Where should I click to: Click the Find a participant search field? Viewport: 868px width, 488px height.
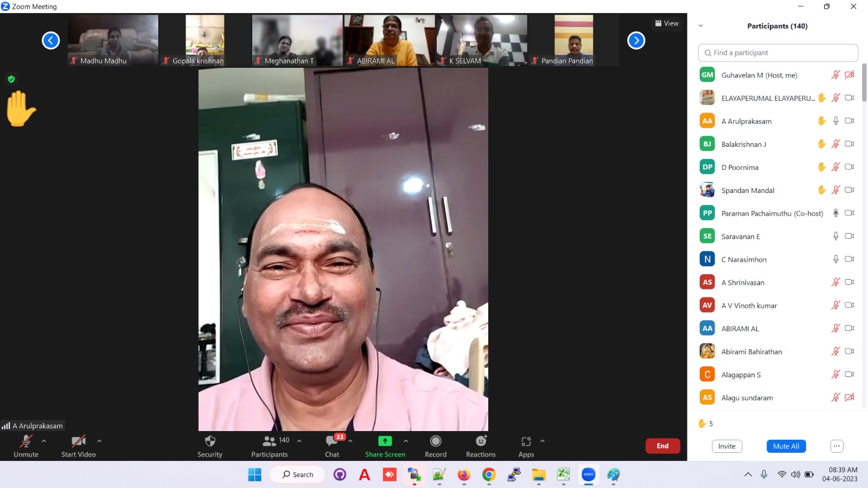pyautogui.click(x=778, y=53)
